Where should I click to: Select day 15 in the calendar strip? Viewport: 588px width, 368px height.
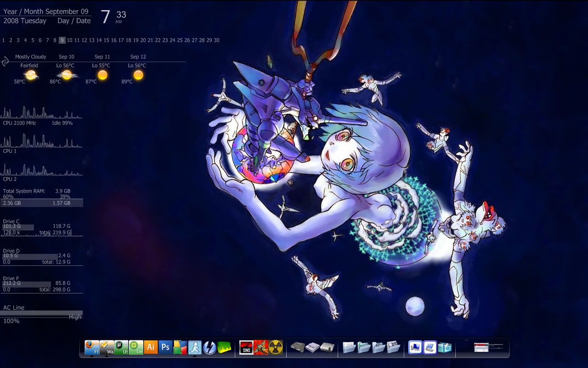click(106, 40)
